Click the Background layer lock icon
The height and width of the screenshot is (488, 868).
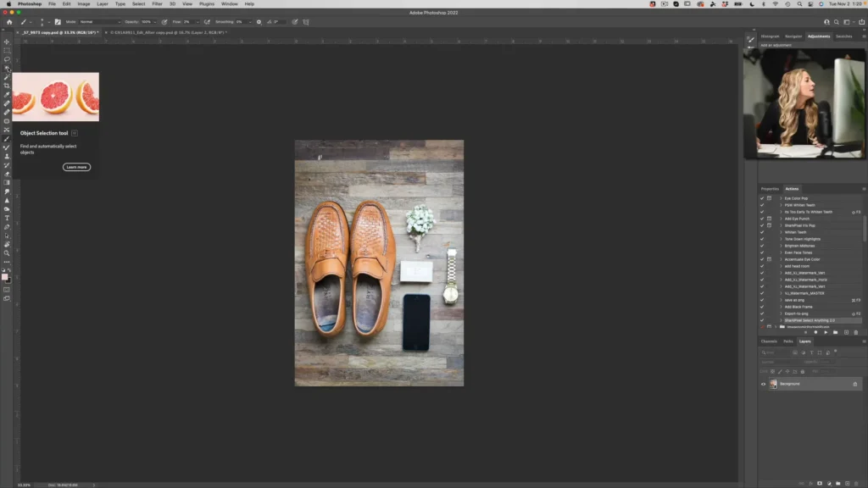[854, 384]
